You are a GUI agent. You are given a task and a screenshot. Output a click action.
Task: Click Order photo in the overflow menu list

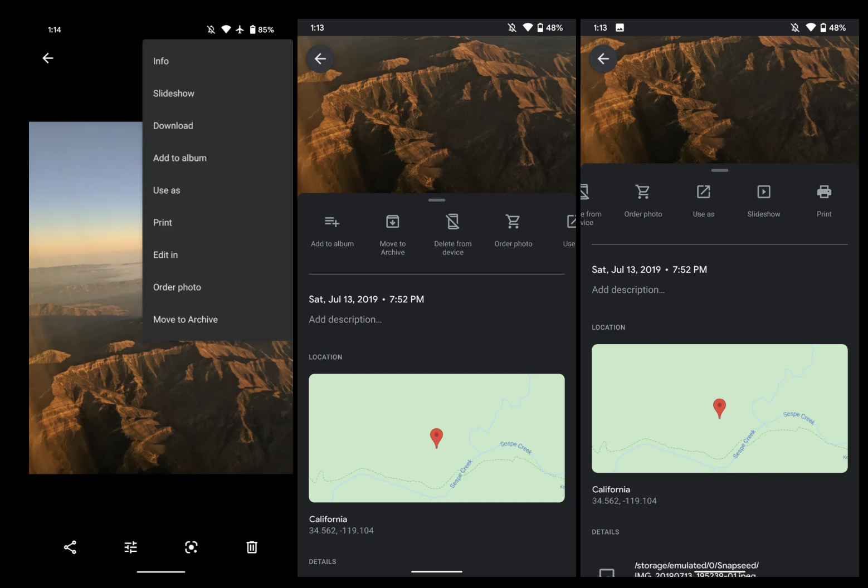click(x=177, y=287)
